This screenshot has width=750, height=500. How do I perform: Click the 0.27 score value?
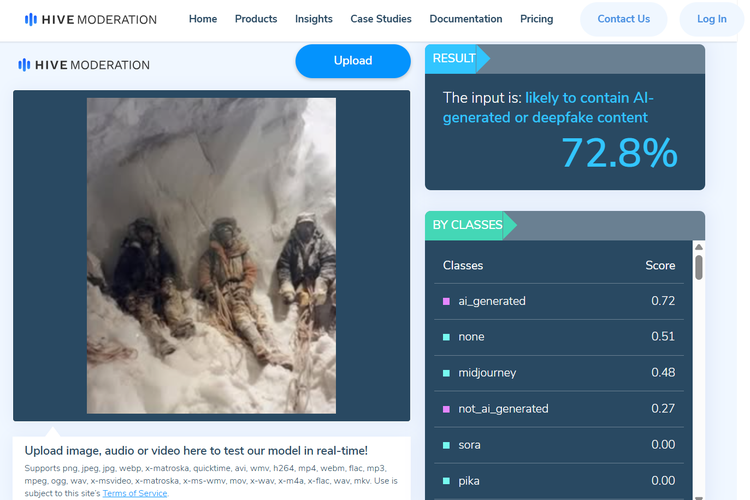click(663, 409)
